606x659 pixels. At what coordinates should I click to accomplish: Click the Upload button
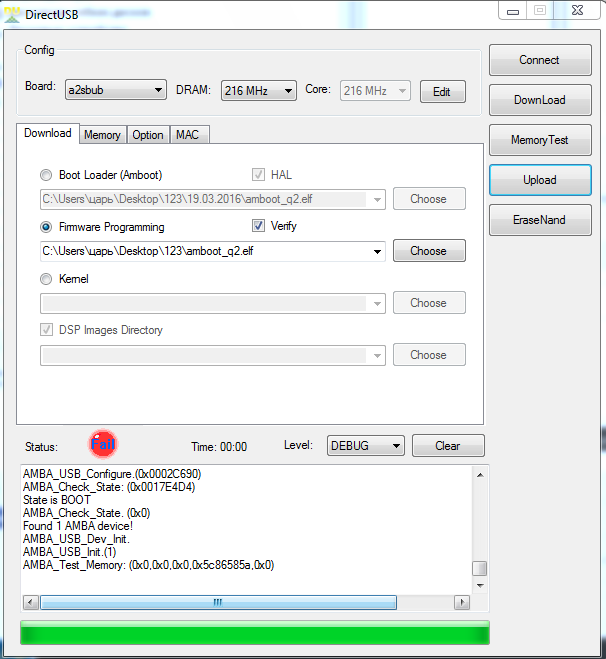pyautogui.click(x=539, y=180)
